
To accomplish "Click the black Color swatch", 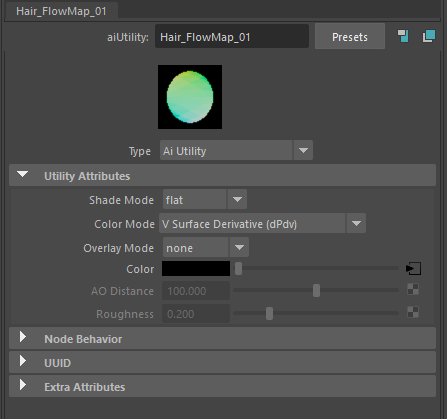I will point(196,269).
